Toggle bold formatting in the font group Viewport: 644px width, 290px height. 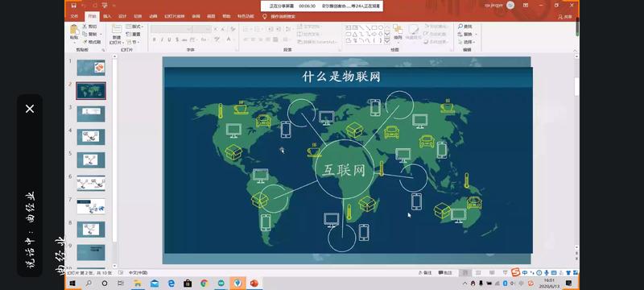[154, 39]
